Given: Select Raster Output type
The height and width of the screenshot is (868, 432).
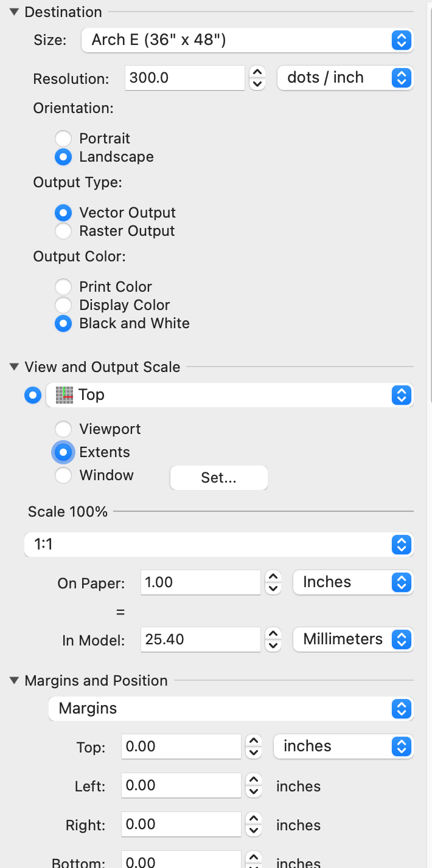Looking at the screenshot, I should (x=63, y=231).
